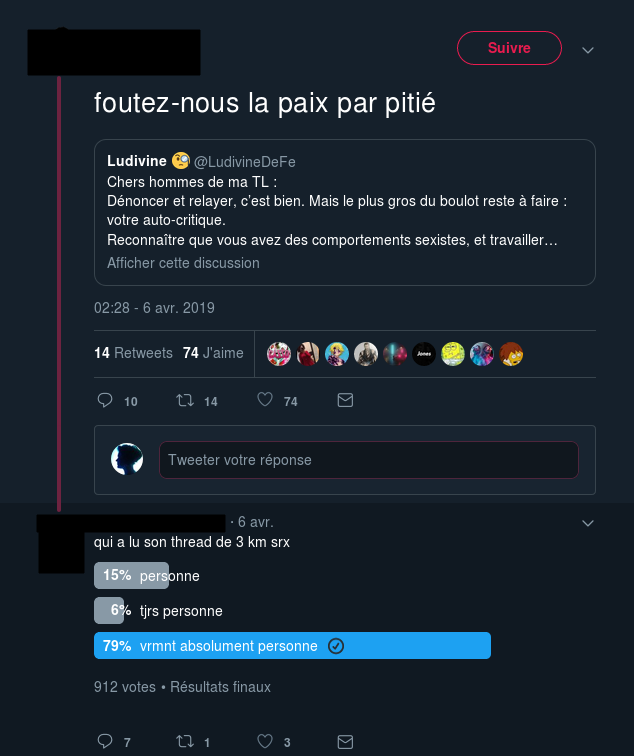Screen dimensions: 634x756
Task: Open the Jones avatar among the likers
Action: [x=424, y=354]
